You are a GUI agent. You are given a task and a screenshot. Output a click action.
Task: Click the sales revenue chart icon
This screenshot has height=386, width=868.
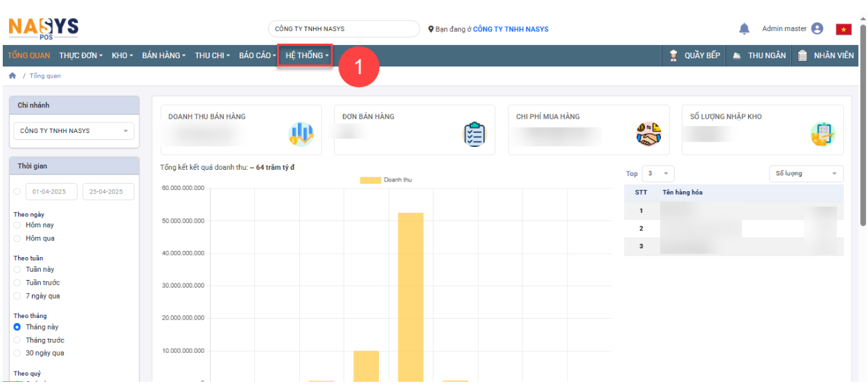coord(301,134)
